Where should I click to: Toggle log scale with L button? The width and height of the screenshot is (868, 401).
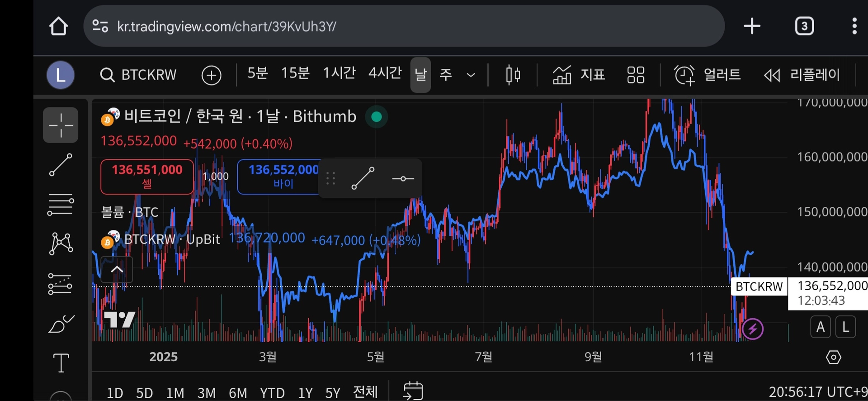pos(845,327)
